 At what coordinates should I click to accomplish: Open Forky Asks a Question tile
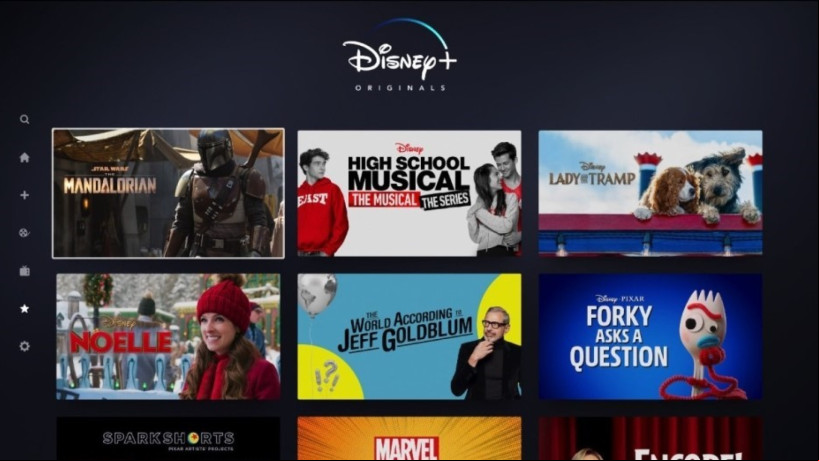click(x=650, y=337)
